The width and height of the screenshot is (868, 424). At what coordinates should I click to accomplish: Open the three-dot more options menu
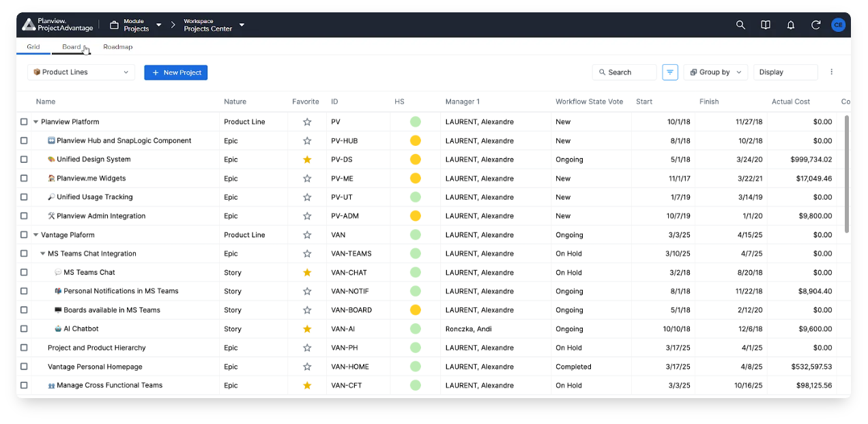tap(831, 72)
